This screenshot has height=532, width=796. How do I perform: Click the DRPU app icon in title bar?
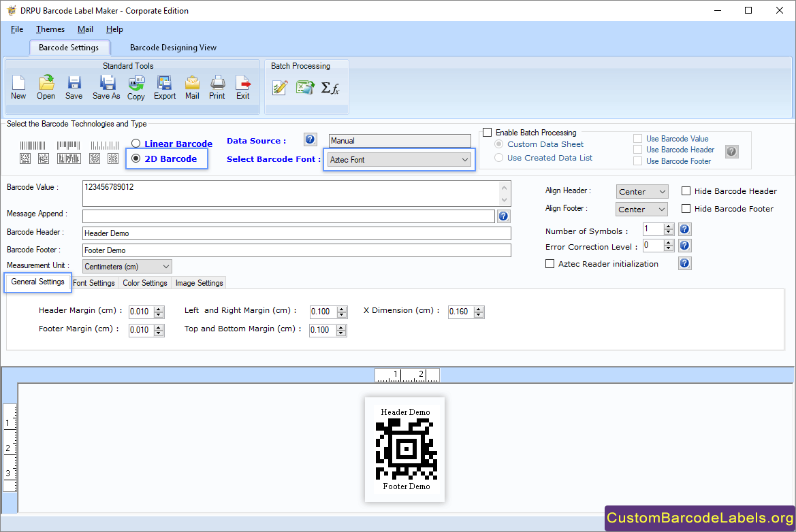click(x=12, y=10)
